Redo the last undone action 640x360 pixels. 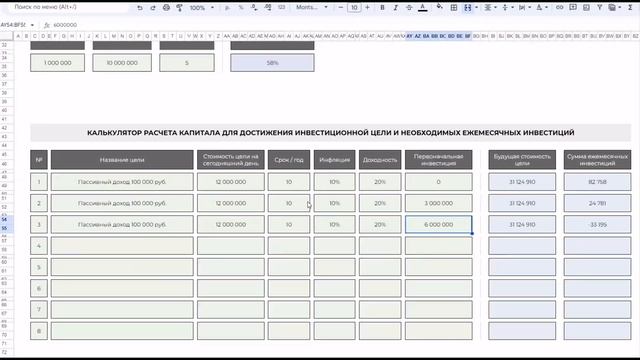tap(153, 8)
